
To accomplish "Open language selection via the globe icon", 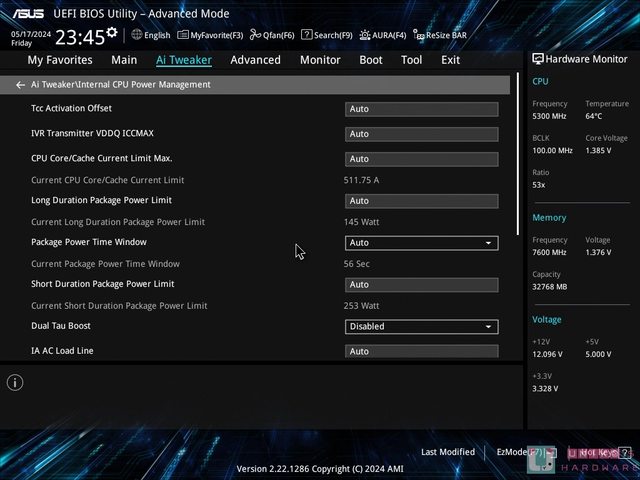I will [x=135, y=35].
